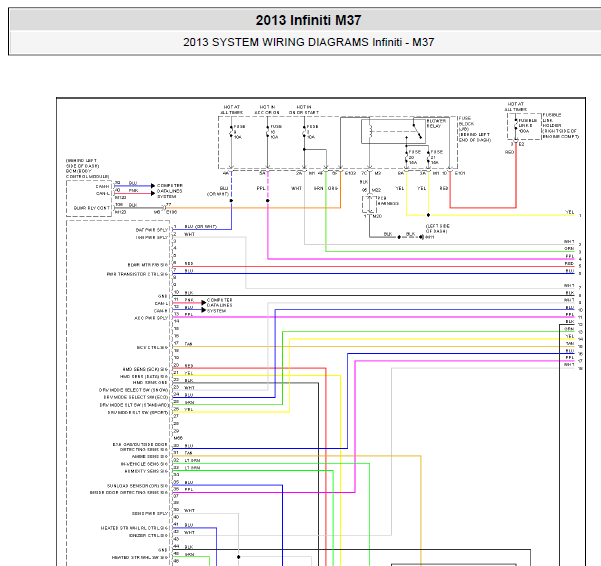601x566 pixels.
Task: Click the HMD SENS (SCK) SIG label
Action: pyautogui.click(x=145, y=369)
